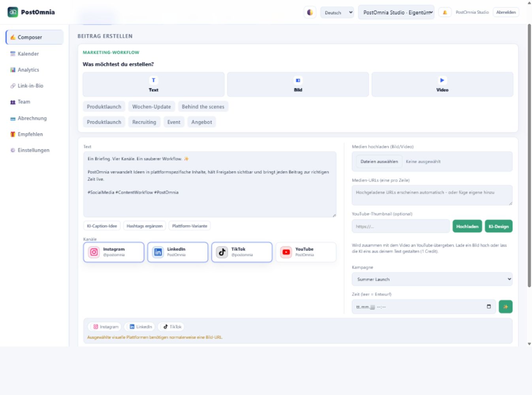This screenshot has width=532, height=395.
Task: Click the page vertical scrollbar thumb
Action: click(x=529, y=155)
